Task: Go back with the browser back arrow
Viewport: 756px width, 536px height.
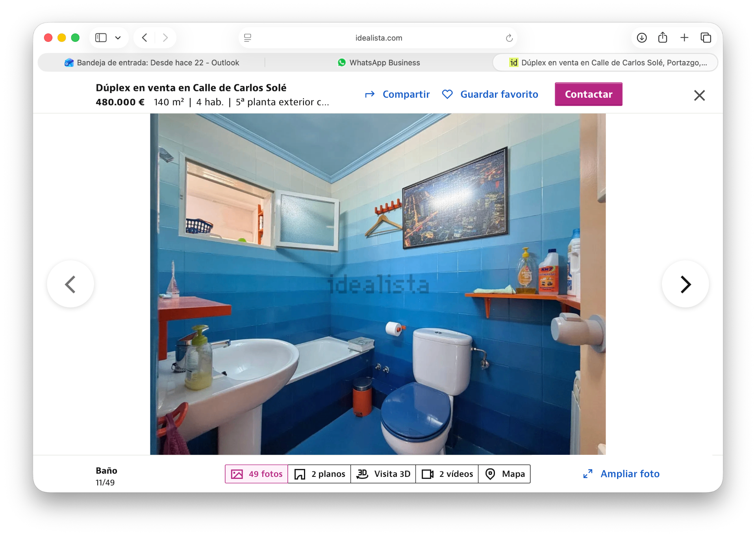Action: click(x=145, y=38)
